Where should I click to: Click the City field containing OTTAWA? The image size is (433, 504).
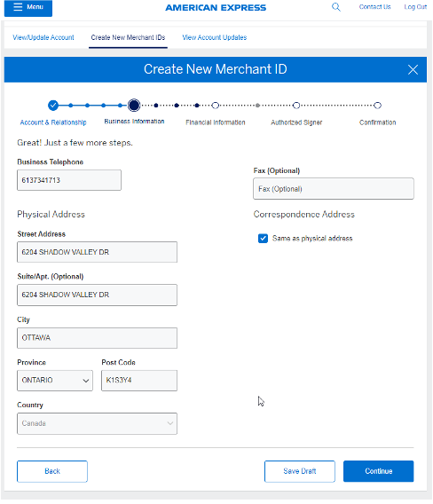[x=97, y=338]
